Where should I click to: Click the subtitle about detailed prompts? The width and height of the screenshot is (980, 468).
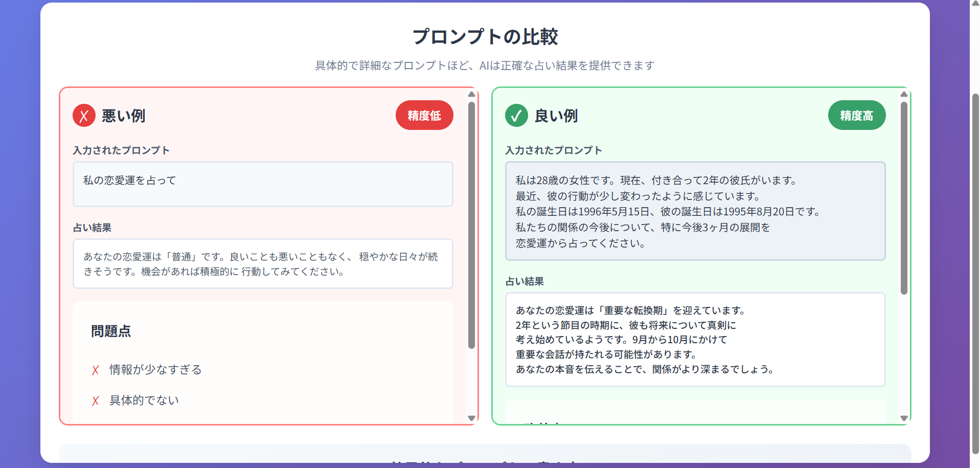[485, 65]
